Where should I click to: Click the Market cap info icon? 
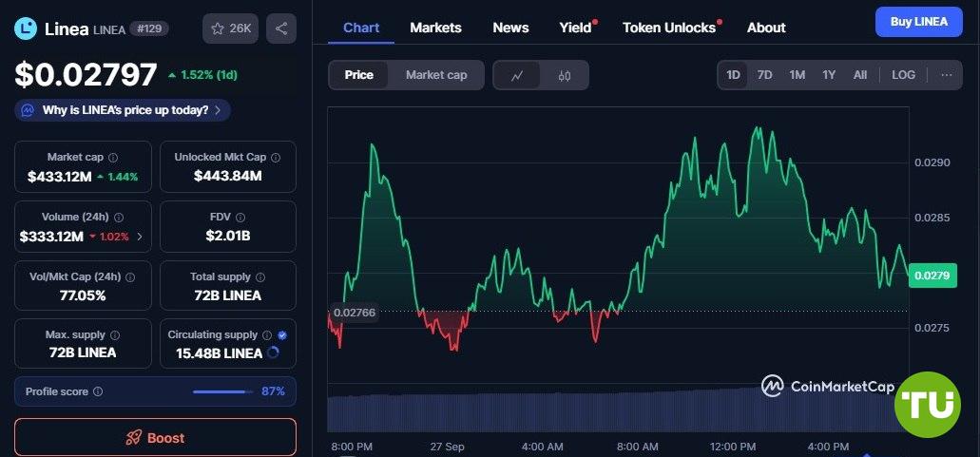[113, 158]
